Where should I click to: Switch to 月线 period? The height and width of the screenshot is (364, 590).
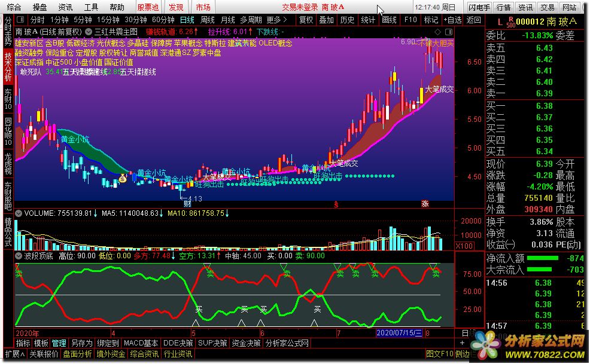click(227, 20)
